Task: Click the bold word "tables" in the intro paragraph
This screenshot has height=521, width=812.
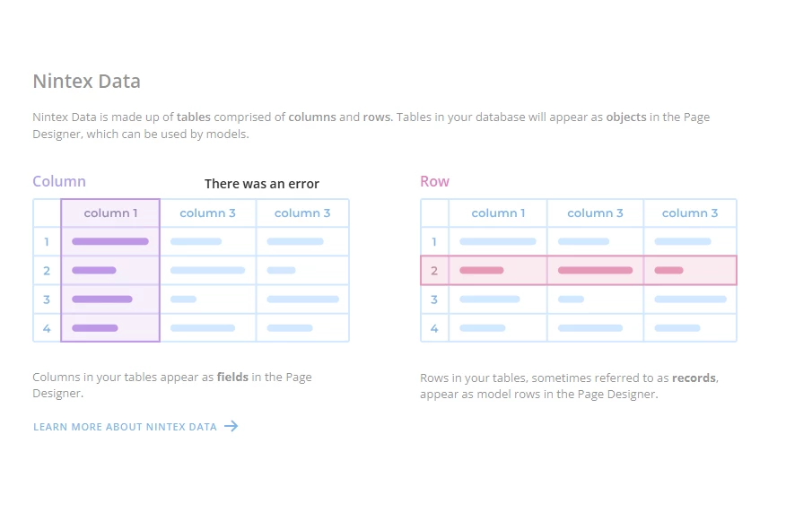Action: click(x=194, y=117)
